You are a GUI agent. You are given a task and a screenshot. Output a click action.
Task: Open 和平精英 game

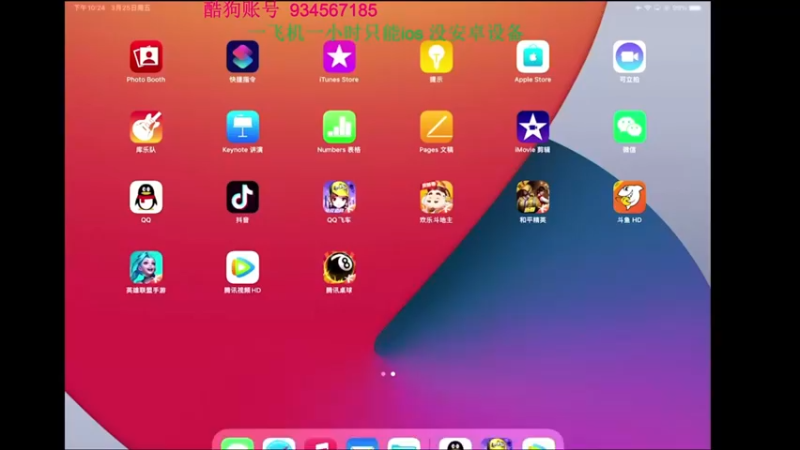pos(533,197)
